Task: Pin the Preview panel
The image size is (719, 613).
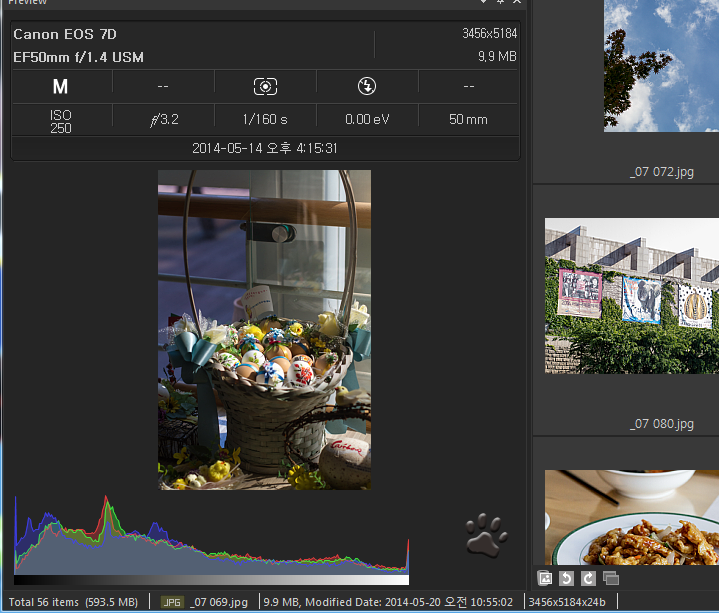Action: click(500, 2)
